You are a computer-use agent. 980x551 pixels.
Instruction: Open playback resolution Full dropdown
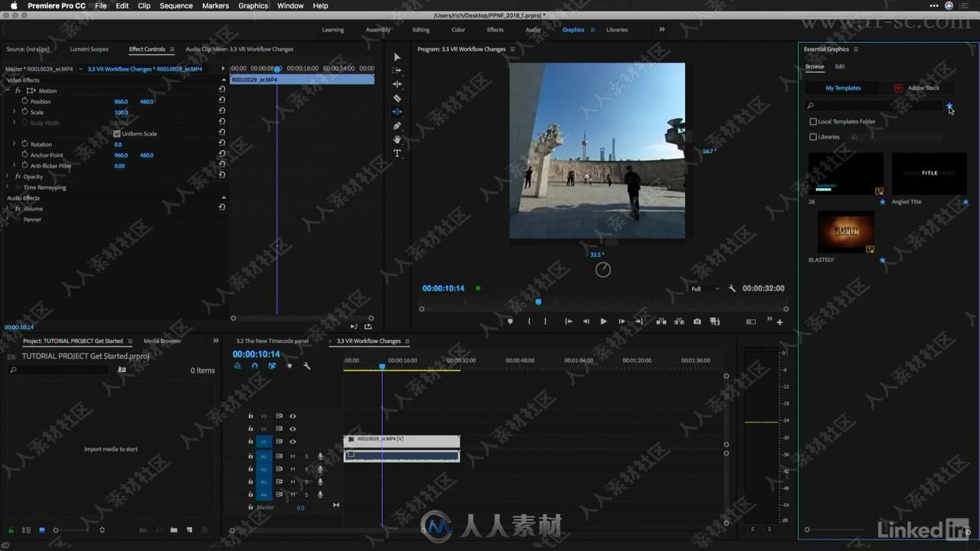[x=705, y=289]
